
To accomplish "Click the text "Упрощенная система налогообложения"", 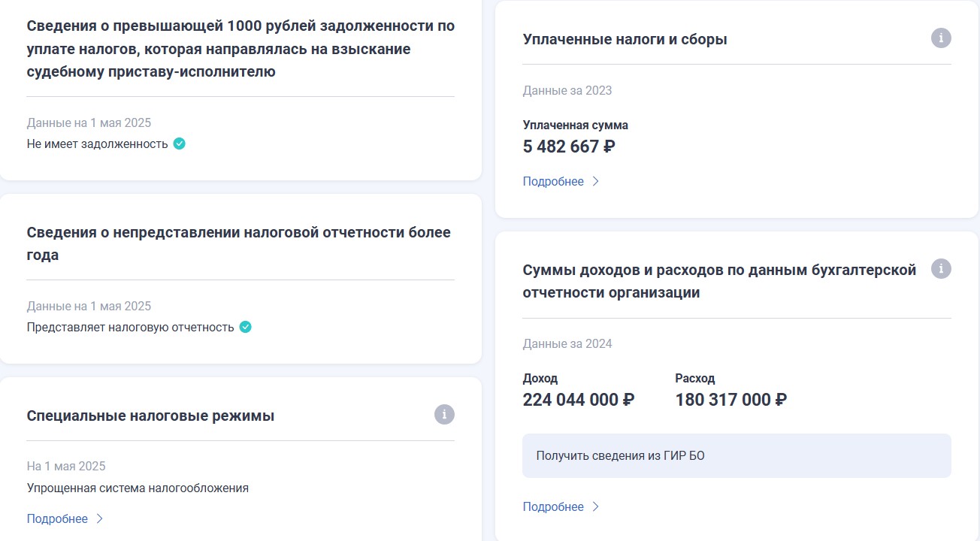I will [x=138, y=488].
